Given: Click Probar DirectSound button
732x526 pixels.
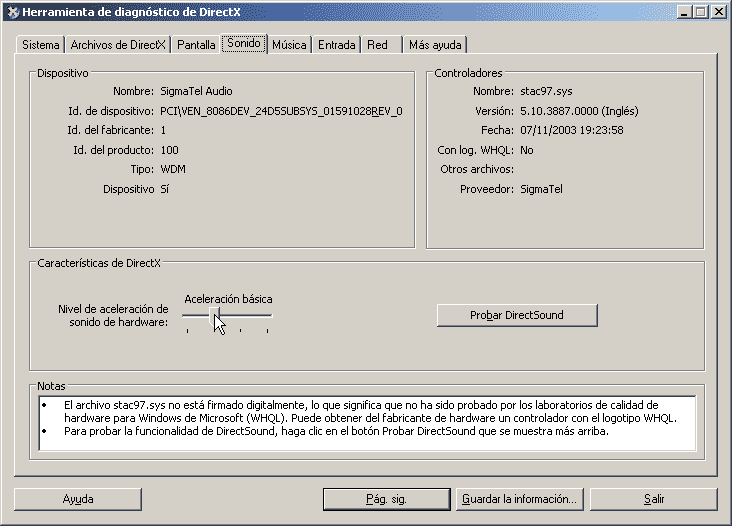Looking at the screenshot, I should tap(517, 316).
